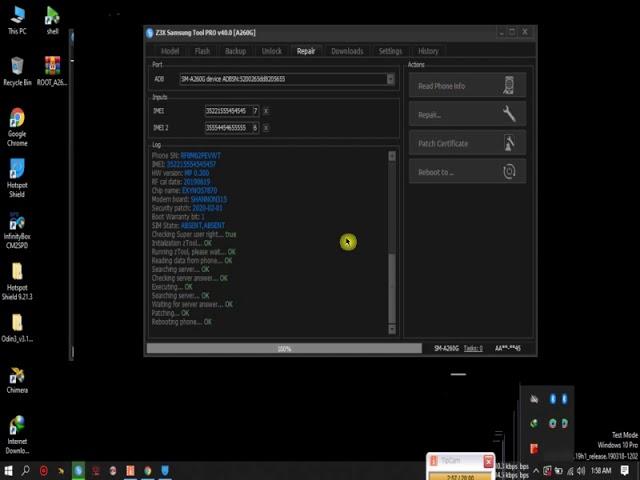Click the Chip name log line
The width and height of the screenshot is (640, 480).
[x=184, y=191]
